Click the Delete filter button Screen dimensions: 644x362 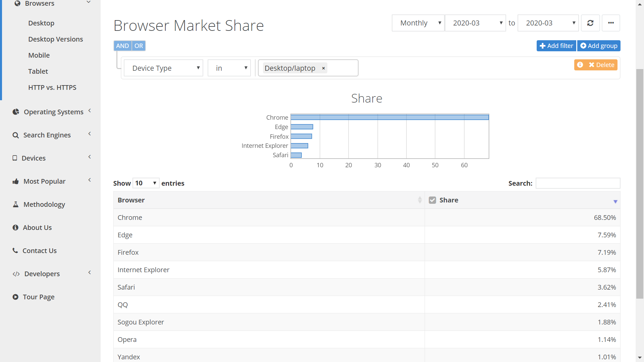[x=602, y=65]
